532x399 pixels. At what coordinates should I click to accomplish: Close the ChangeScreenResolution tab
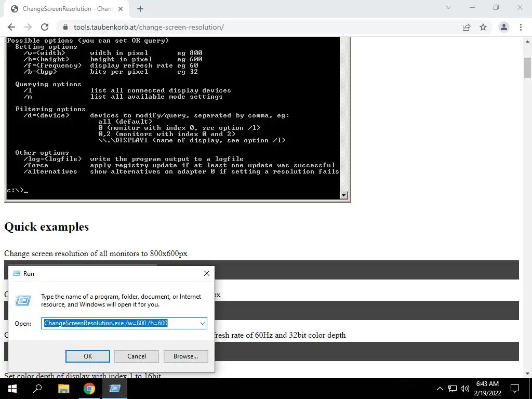[x=121, y=9]
